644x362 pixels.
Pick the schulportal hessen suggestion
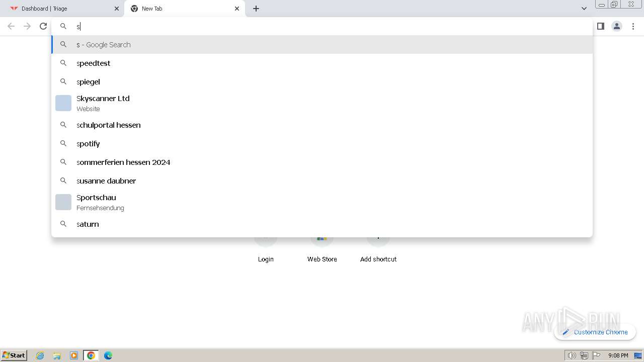click(x=322, y=125)
